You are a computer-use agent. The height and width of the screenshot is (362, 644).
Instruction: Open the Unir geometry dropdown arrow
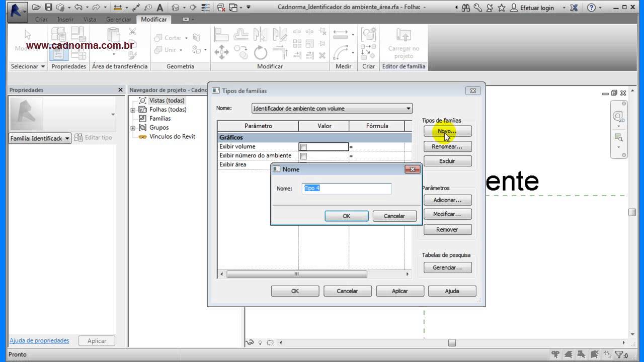[x=181, y=50]
